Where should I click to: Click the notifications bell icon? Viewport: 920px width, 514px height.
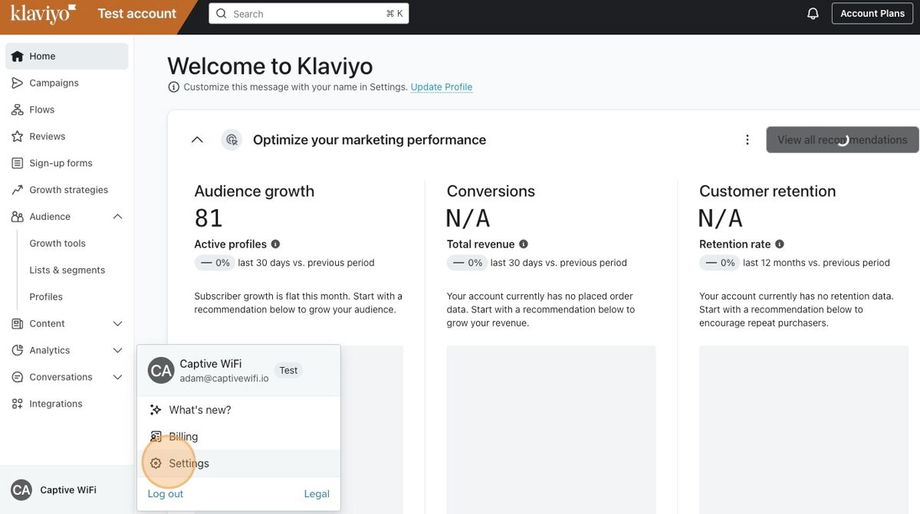[813, 14]
